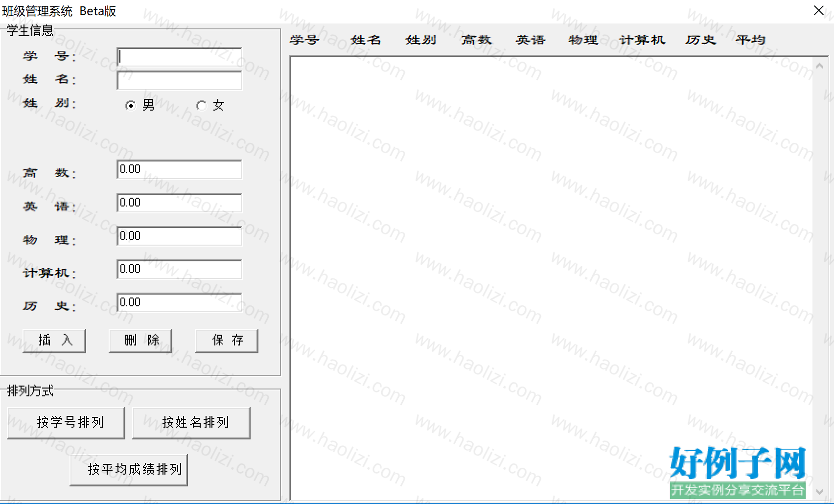Click the 姓别 column header label
This screenshot has width=834, height=504.
pyautogui.click(x=421, y=40)
